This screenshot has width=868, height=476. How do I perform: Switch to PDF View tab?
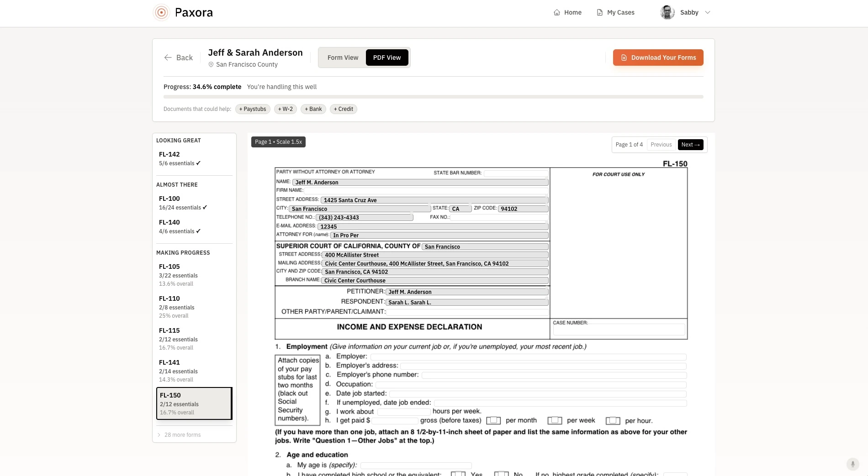(x=387, y=58)
